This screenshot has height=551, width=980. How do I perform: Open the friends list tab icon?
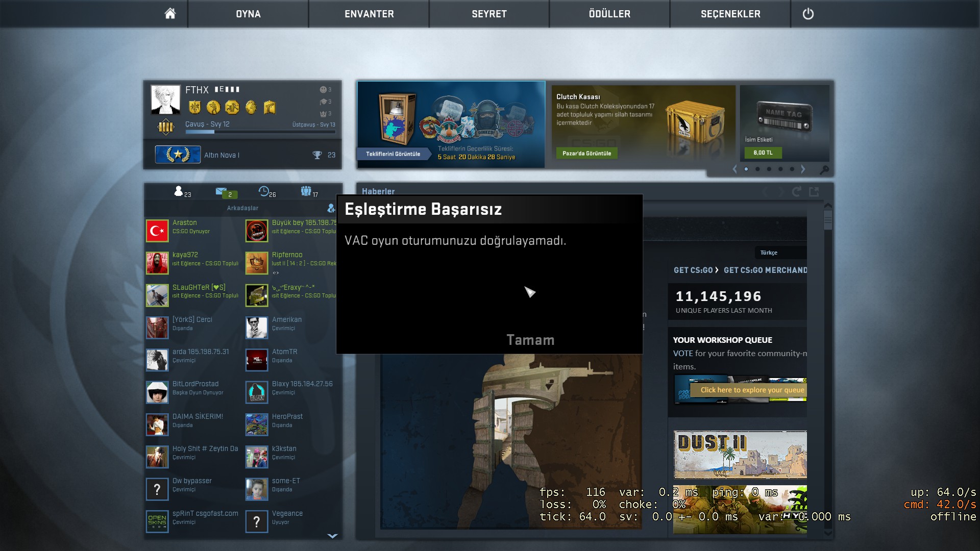[x=179, y=191]
